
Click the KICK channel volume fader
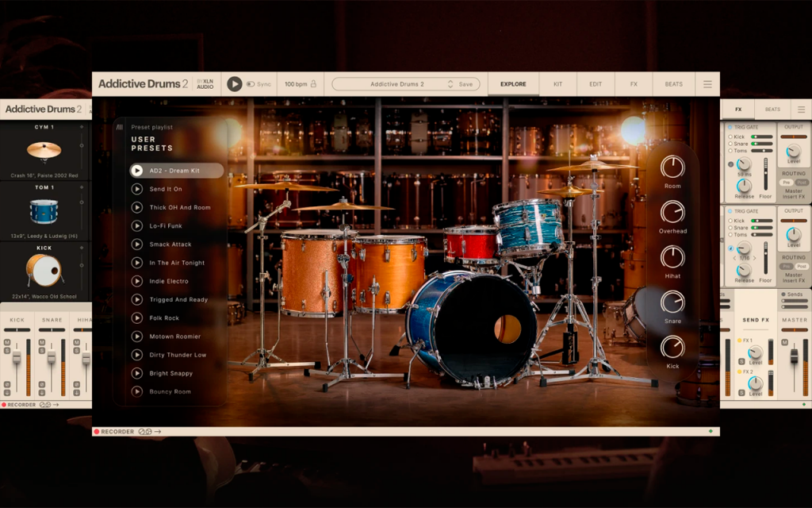click(x=17, y=357)
